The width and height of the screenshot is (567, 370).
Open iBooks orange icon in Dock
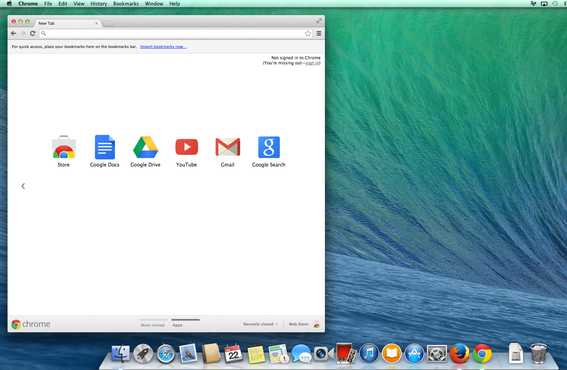(392, 353)
